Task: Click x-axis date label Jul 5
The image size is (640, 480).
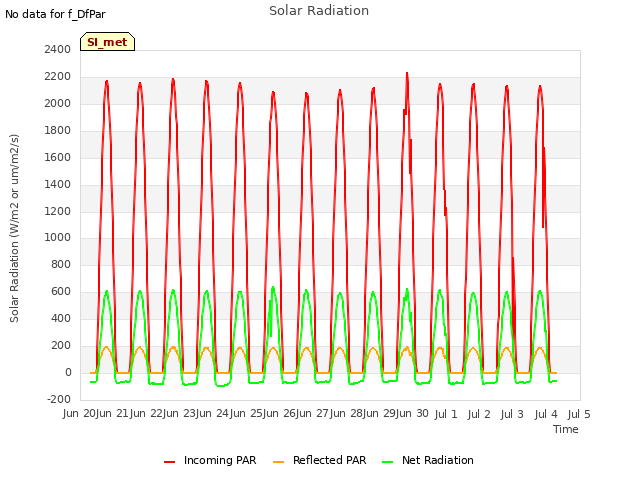Action: (579, 414)
